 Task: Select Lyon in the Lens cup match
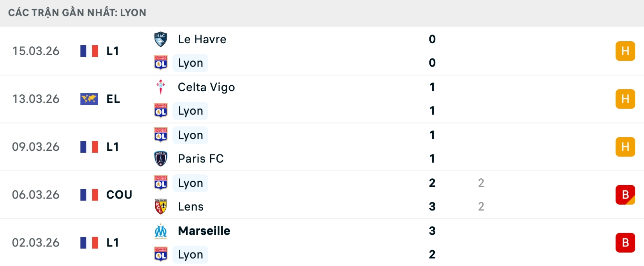tap(190, 183)
